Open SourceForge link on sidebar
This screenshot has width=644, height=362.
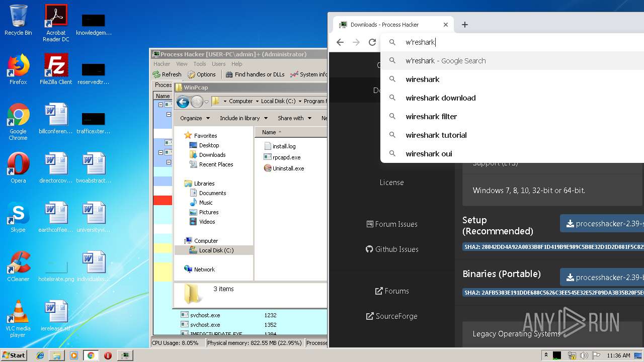point(392,316)
